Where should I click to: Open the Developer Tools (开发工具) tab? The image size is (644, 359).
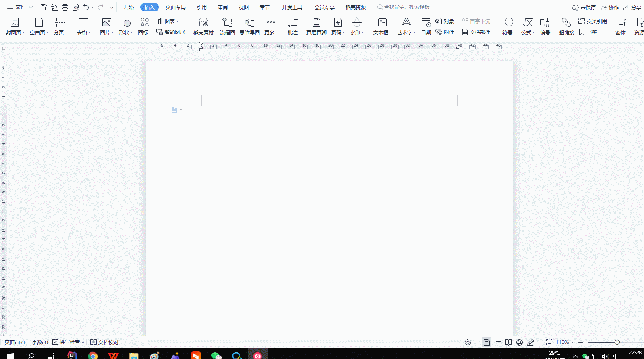292,7
